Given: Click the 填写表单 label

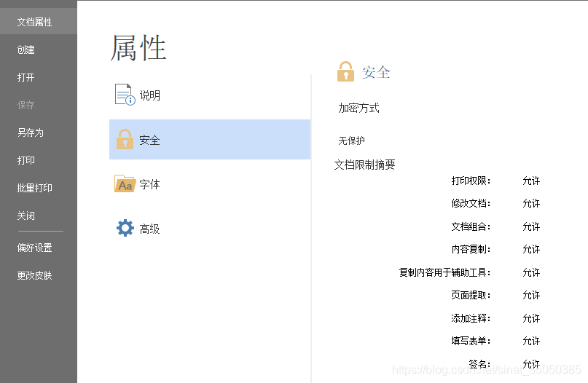Looking at the screenshot, I should 471,341.
